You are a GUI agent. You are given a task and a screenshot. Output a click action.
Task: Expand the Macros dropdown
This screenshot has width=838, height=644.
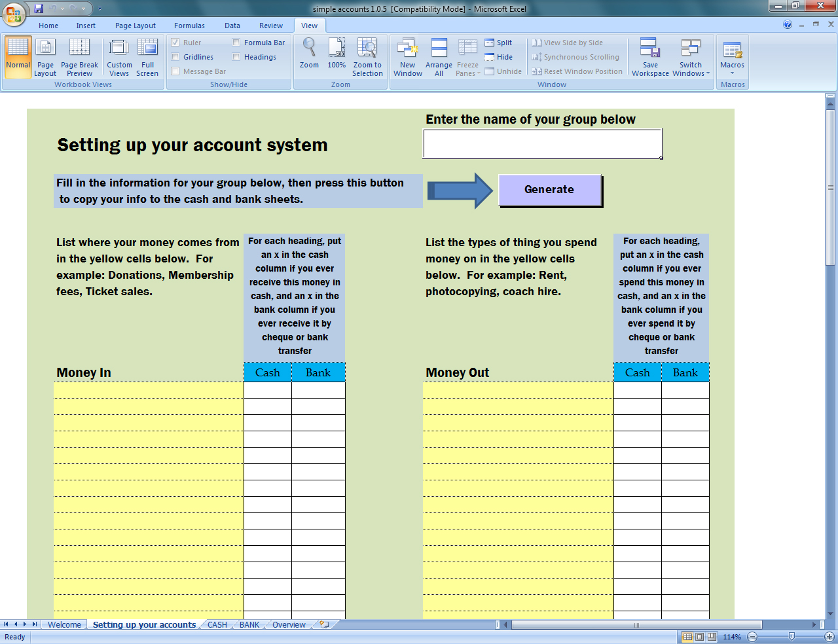coord(732,56)
